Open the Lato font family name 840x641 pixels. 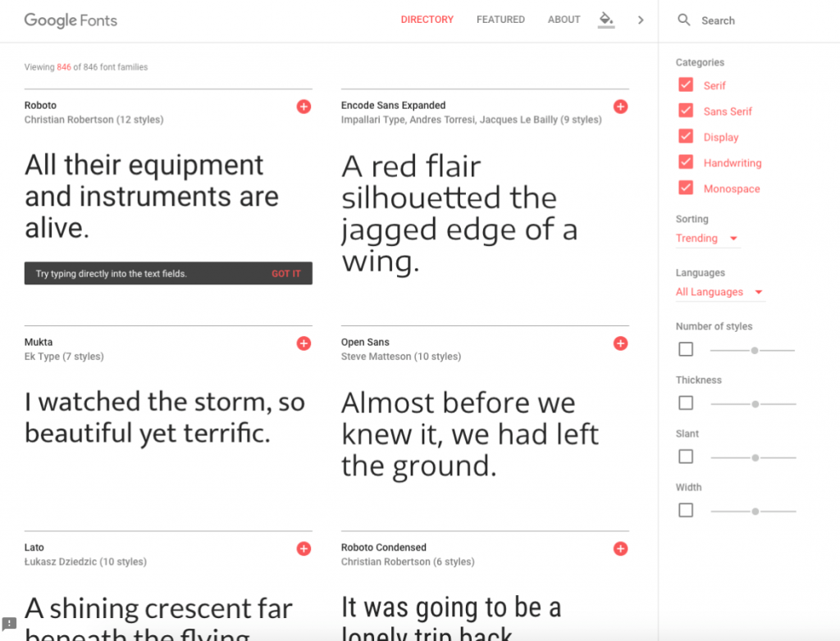tap(34, 548)
